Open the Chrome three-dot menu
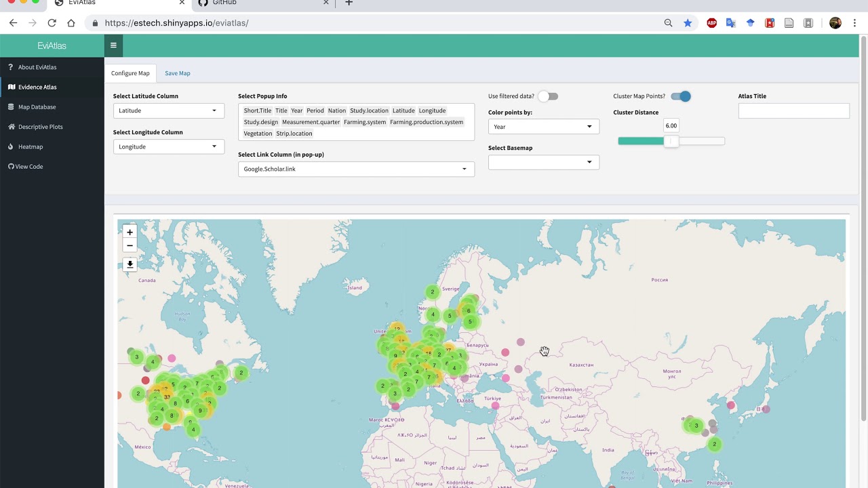 [853, 23]
